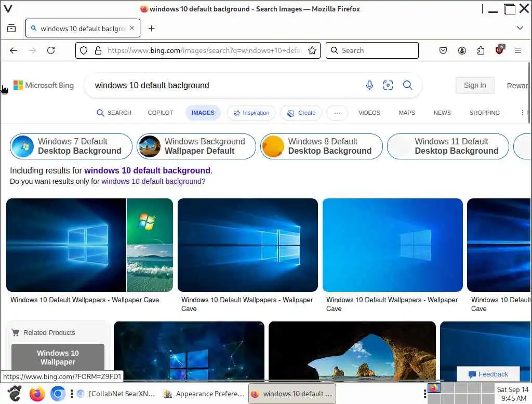The width and height of the screenshot is (532, 404).
Task: Open the Create tab
Action: tap(301, 113)
